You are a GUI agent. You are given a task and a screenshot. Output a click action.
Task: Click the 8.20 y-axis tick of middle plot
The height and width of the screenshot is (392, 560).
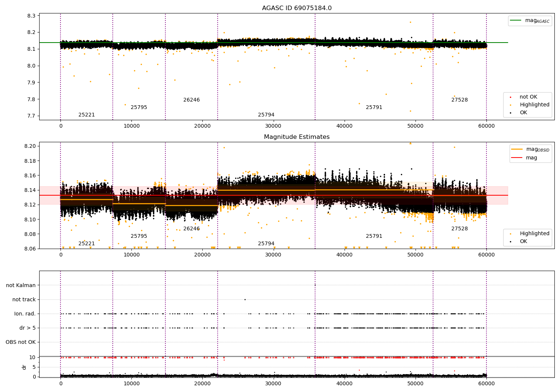(x=30, y=146)
